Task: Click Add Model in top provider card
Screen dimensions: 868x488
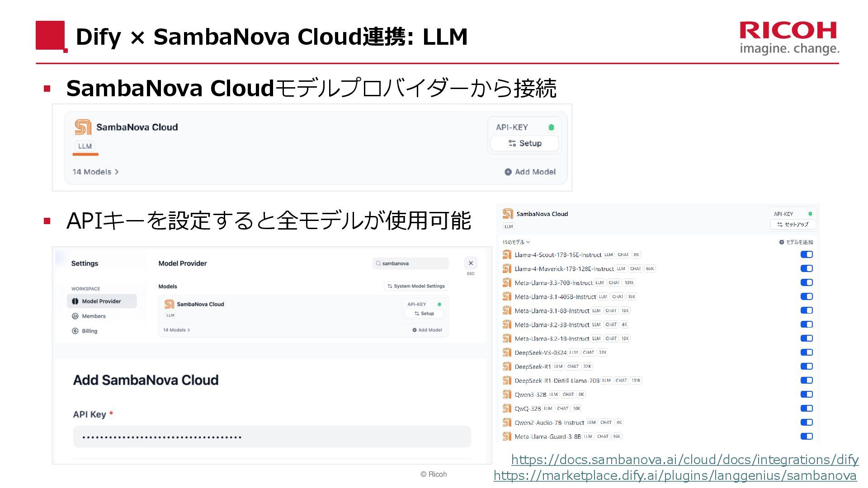Action: point(530,172)
